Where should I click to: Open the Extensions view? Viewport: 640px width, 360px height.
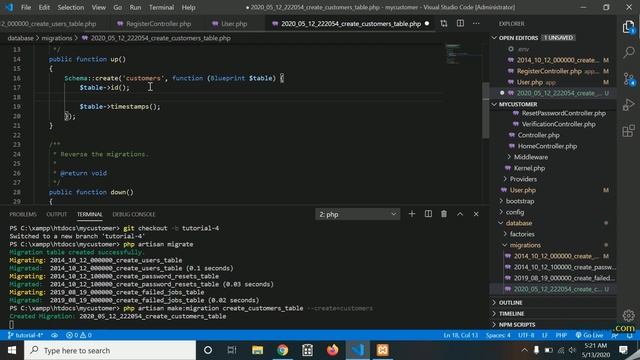pyautogui.click(x=629, y=131)
